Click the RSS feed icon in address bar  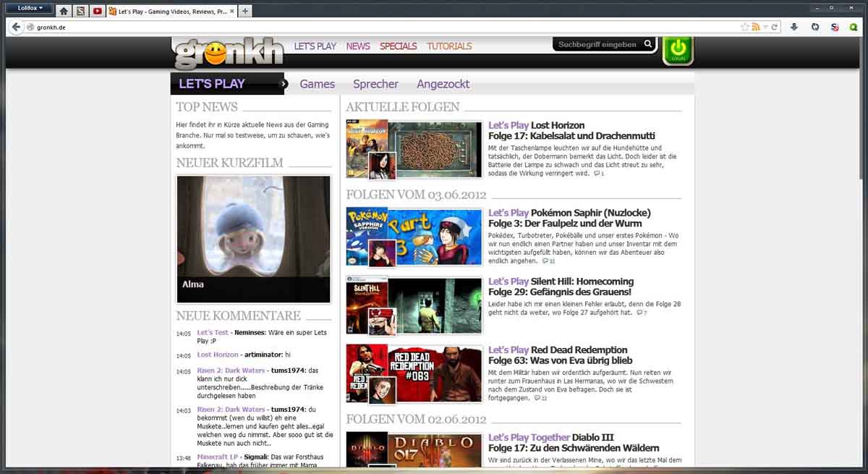[756, 27]
